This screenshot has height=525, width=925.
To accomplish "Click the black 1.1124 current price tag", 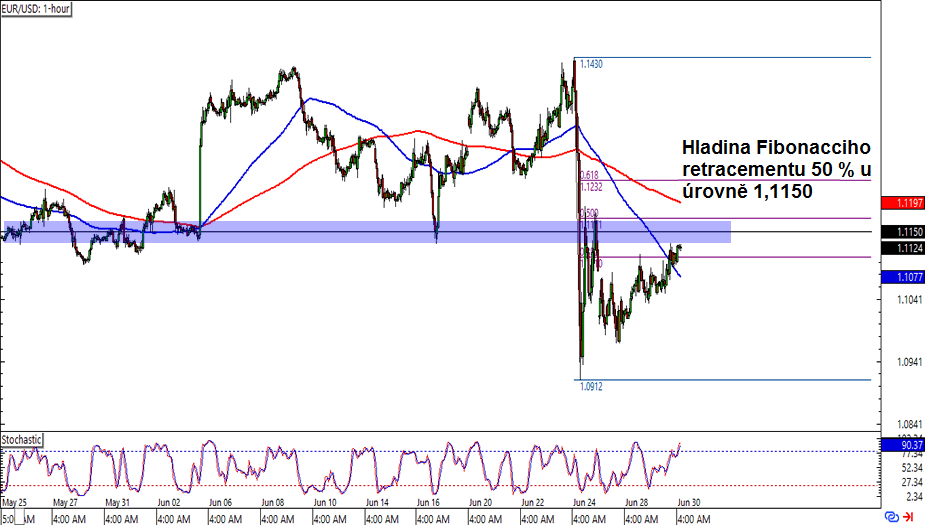I will tap(903, 248).
